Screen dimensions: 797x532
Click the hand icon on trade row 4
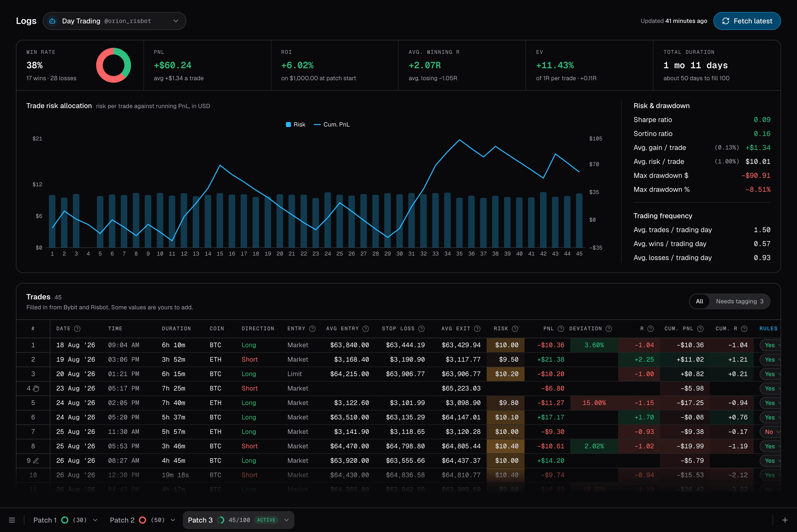click(36, 389)
